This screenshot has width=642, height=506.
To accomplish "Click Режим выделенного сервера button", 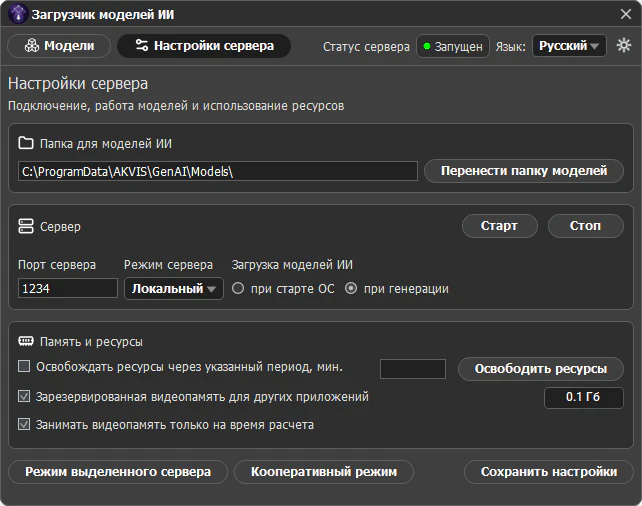I will click(x=118, y=472).
